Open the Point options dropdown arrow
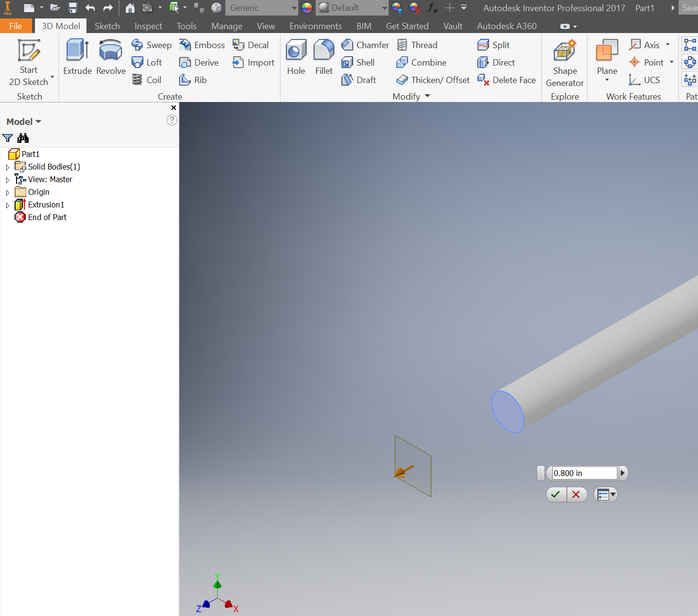The image size is (698, 616). pos(671,62)
